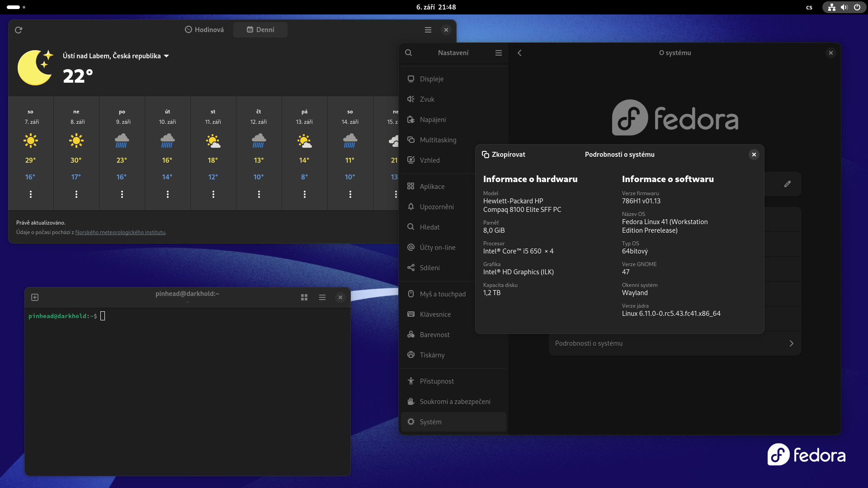The width and height of the screenshot is (868, 488).
Task: Click the Myš a touchpad icon
Action: click(x=411, y=294)
